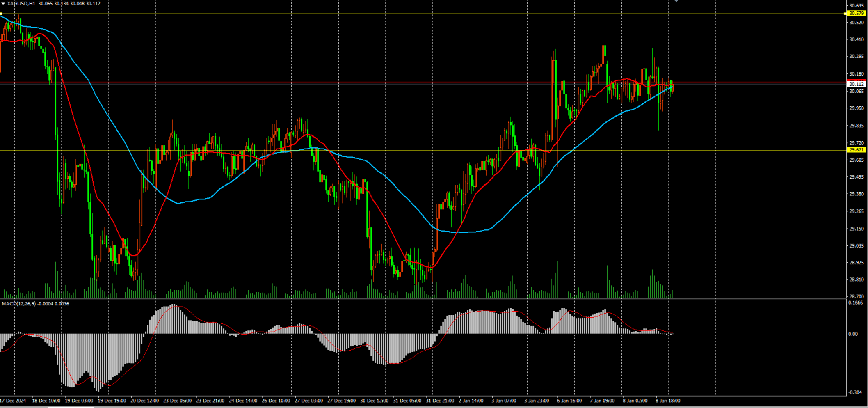Select price scale value 29.380

[856, 194]
